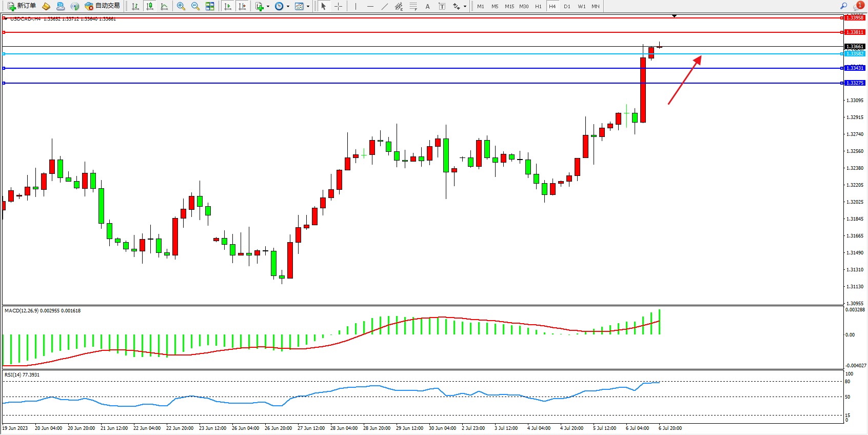
Task: Pick the trendline drawing tool
Action: (x=385, y=6)
